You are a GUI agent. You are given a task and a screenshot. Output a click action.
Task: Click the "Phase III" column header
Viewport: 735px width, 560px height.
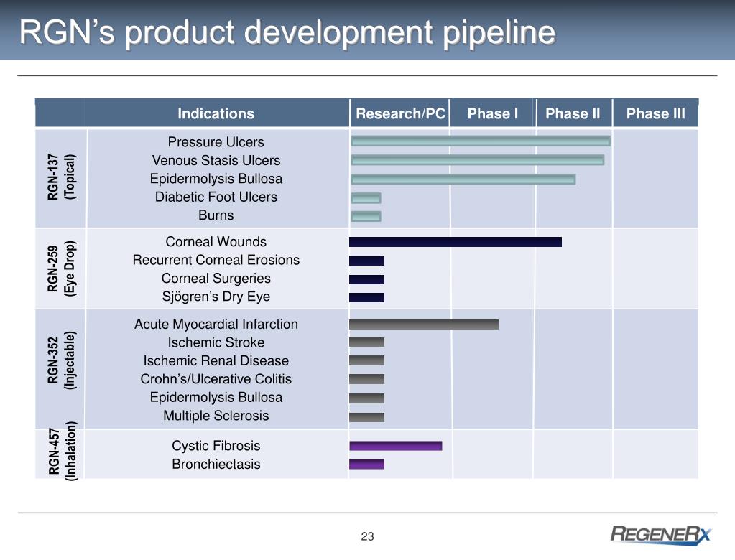[656, 113]
